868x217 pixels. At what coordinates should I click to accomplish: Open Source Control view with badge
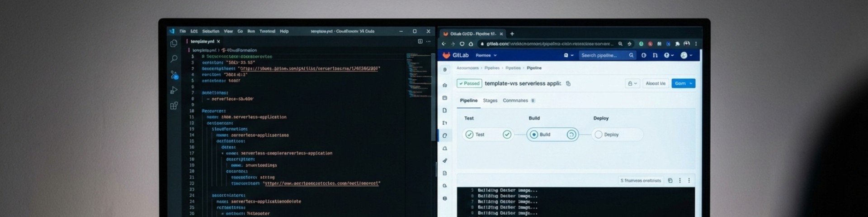174,75
